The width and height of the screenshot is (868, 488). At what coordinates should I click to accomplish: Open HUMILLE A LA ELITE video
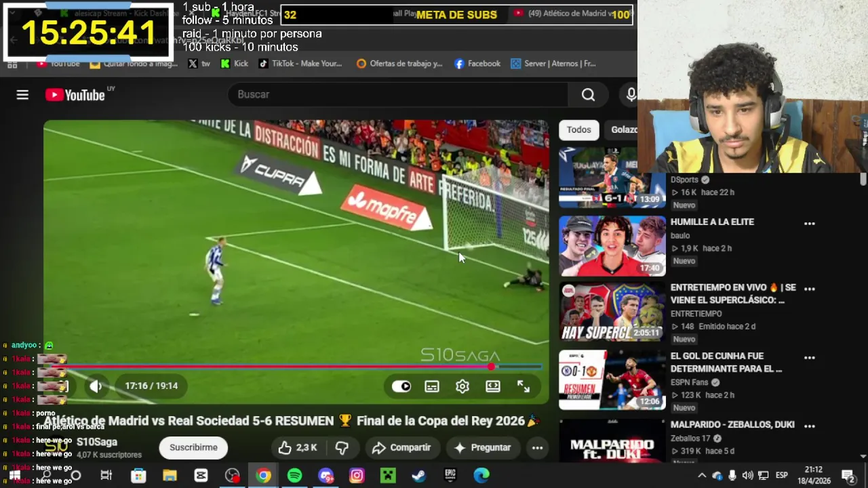coord(712,222)
